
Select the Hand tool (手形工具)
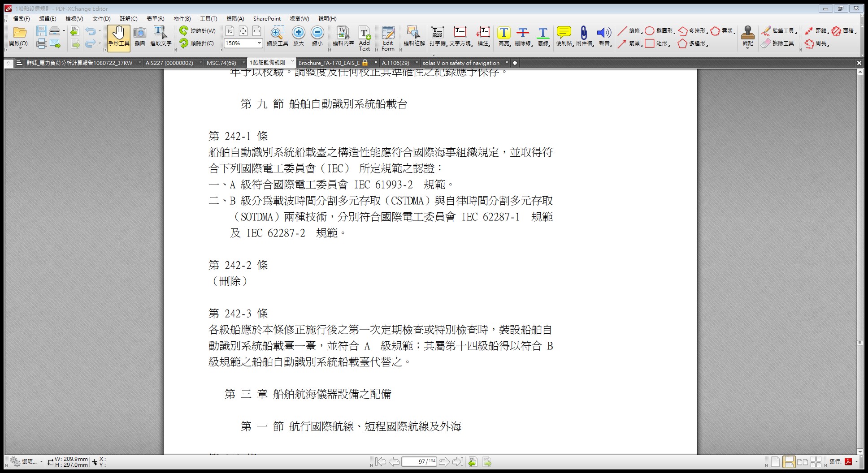click(118, 37)
